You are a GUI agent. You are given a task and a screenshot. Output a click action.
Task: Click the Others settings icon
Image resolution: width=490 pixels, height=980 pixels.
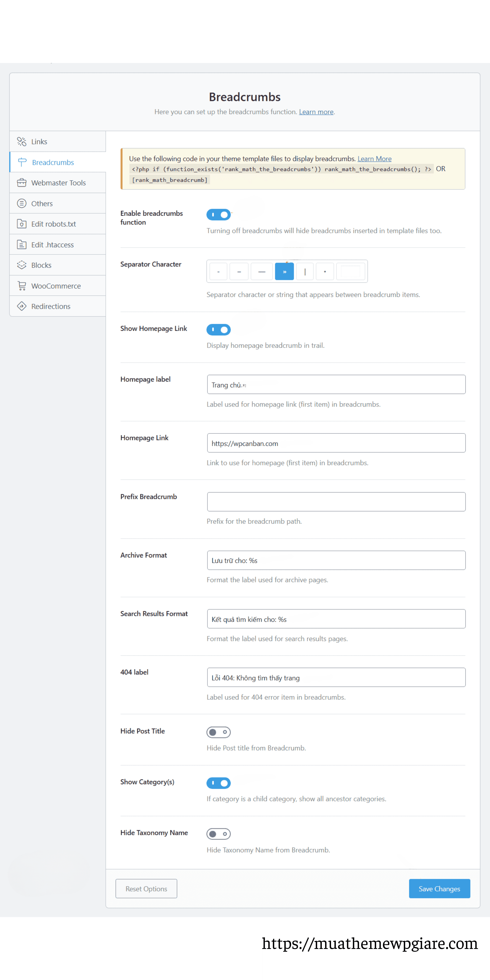22,203
